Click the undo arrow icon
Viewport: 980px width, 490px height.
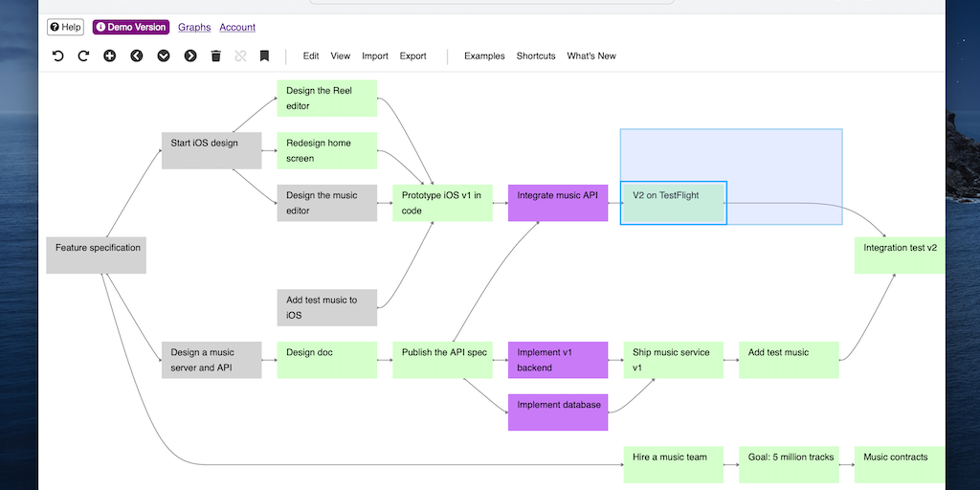click(x=57, y=56)
